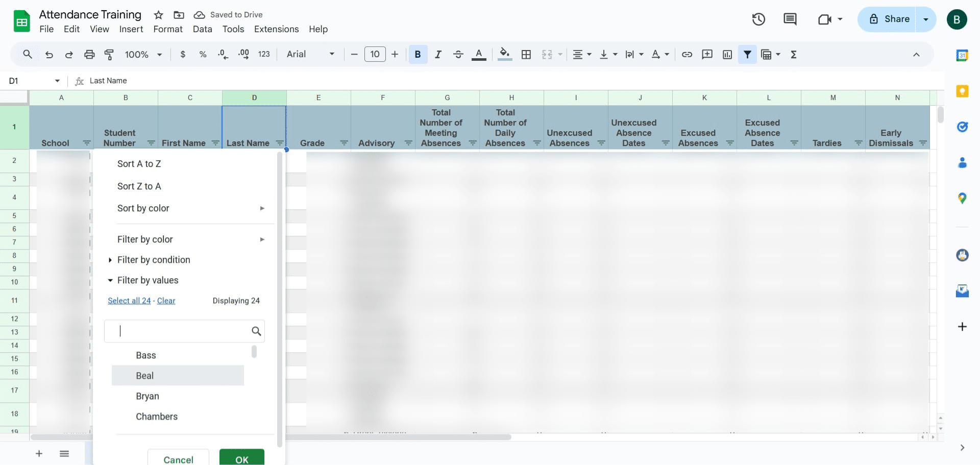Open the Arial font dropdown
Image resolution: width=980 pixels, height=465 pixels.
(310, 54)
